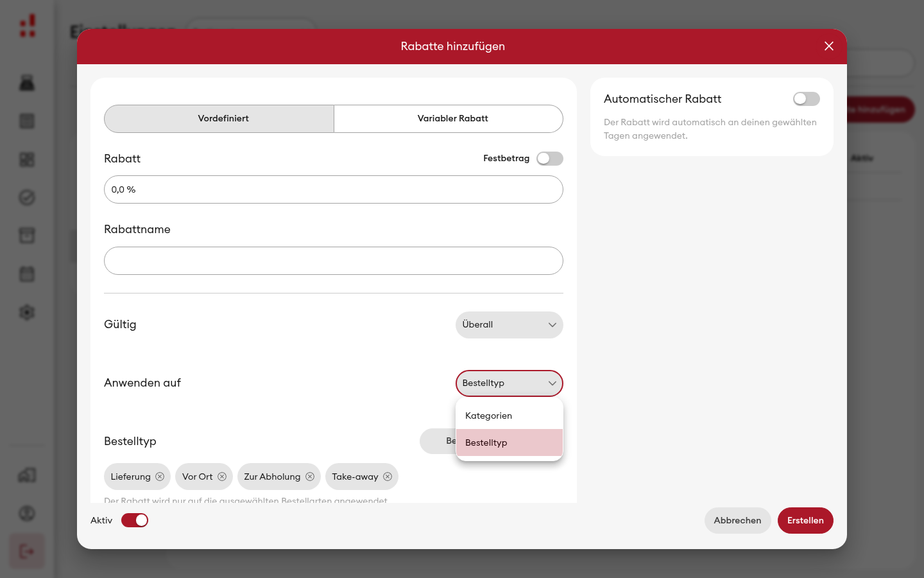Focus the Rabattname input field

coord(334,261)
